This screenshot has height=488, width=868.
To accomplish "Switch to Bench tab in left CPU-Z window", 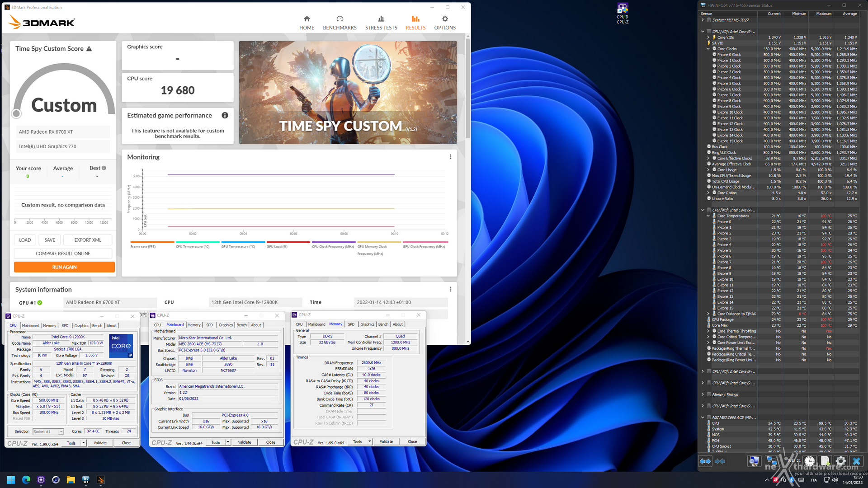I will pos(97,326).
